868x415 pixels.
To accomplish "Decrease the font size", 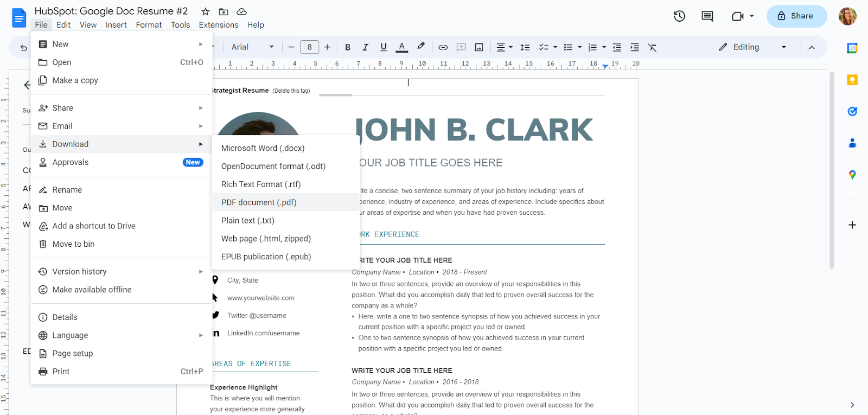I will (291, 47).
